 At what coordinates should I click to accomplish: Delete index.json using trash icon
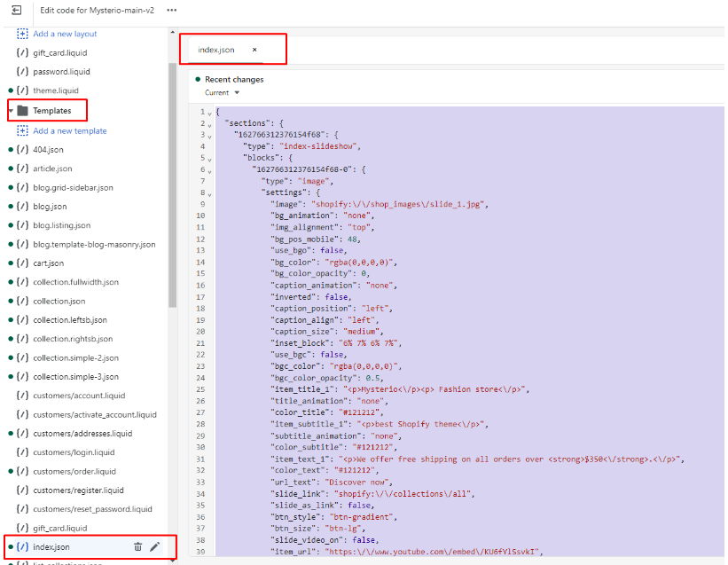click(138, 547)
